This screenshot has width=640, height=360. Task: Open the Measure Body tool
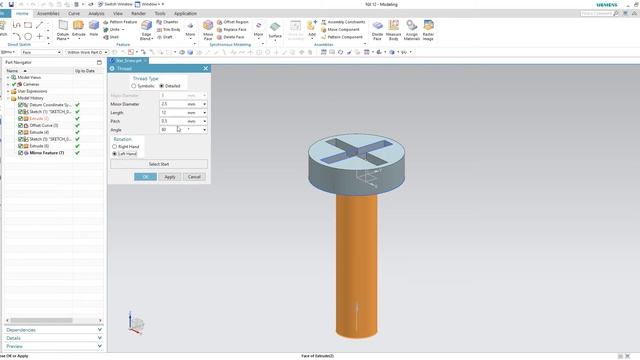[393, 29]
